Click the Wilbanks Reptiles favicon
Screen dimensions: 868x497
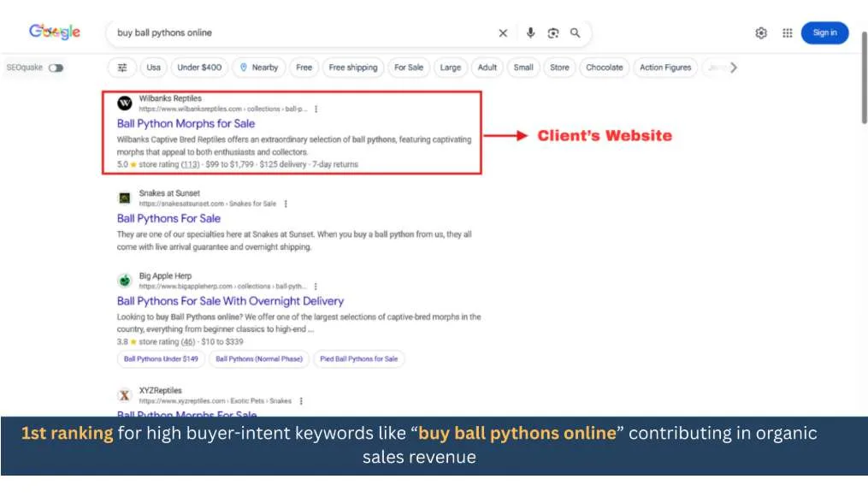(x=125, y=103)
